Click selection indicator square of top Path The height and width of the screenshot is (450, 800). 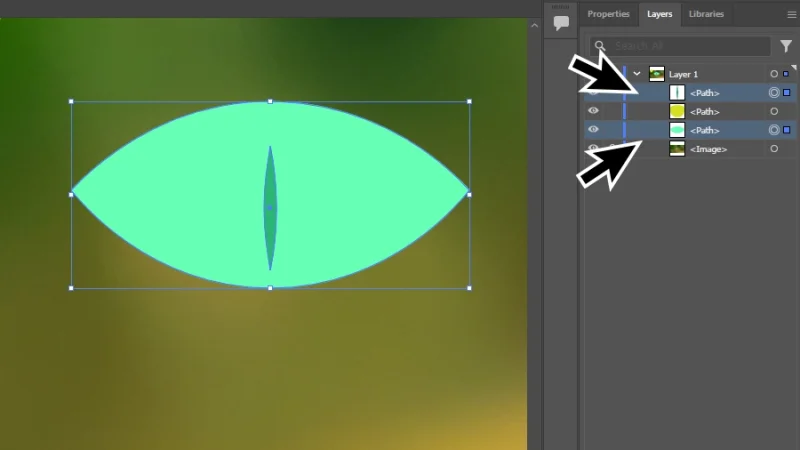tap(787, 93)
